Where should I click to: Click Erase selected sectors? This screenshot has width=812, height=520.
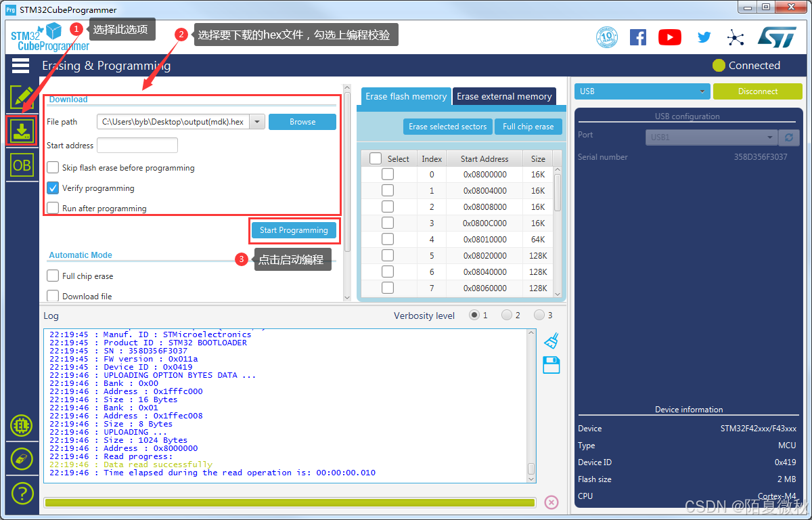click(x=447, y=127)
